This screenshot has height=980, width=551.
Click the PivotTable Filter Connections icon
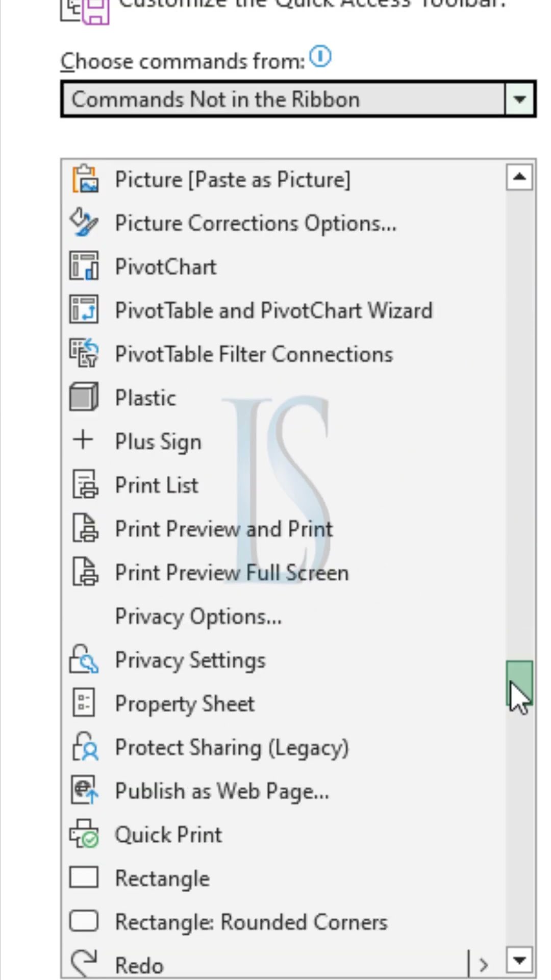pos(84,354)
